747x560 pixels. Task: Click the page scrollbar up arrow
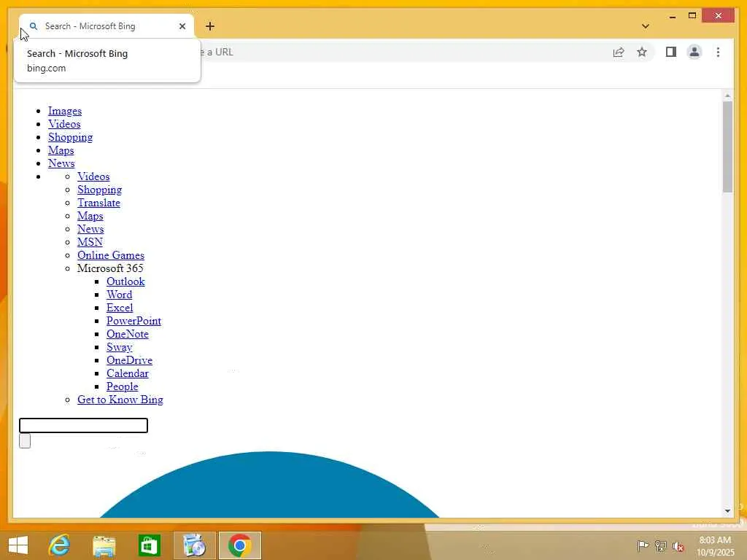[x=727, y=96]
